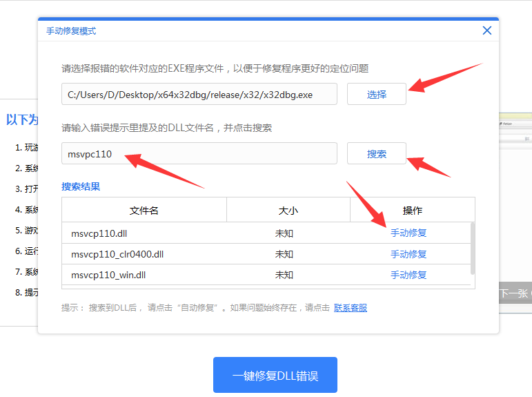Screen dimensions: 532x397
Task: Close the 手动修复模式 dialog
Action: [487, 30]
